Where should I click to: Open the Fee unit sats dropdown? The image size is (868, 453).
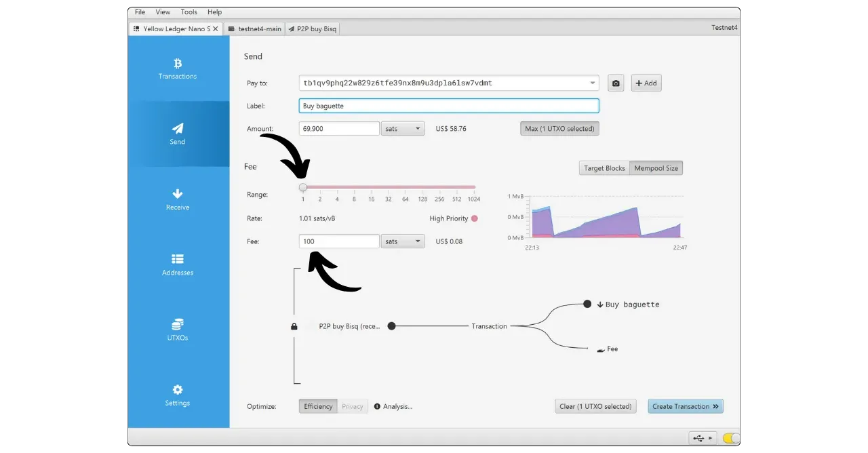(403, 241)
